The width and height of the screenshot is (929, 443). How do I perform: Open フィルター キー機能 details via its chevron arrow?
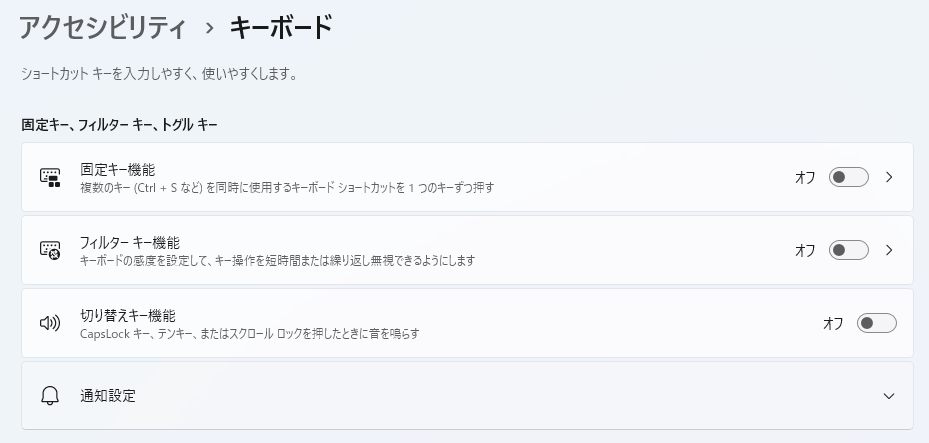coord(889,250)
